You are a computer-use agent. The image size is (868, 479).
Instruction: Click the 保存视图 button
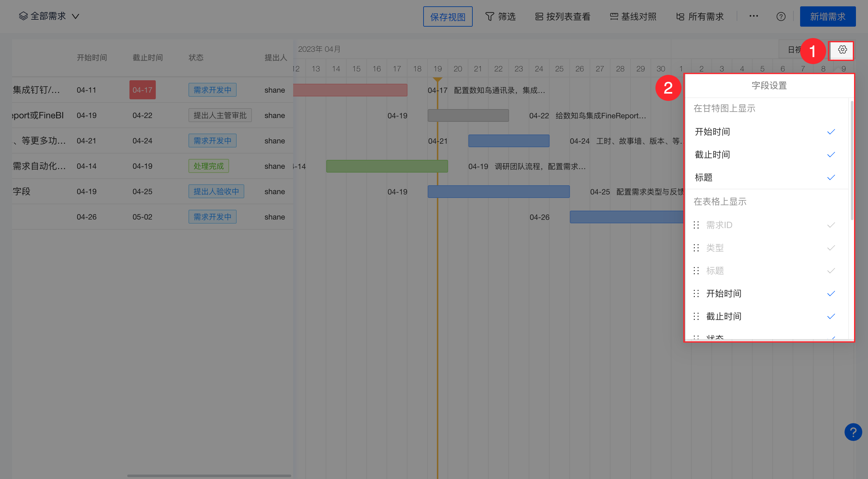[447, 16]
